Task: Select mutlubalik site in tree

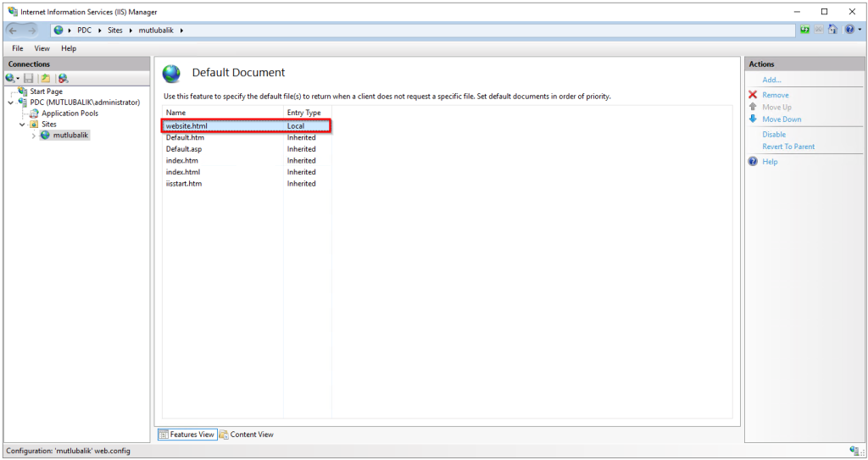Action: [71, 135]
